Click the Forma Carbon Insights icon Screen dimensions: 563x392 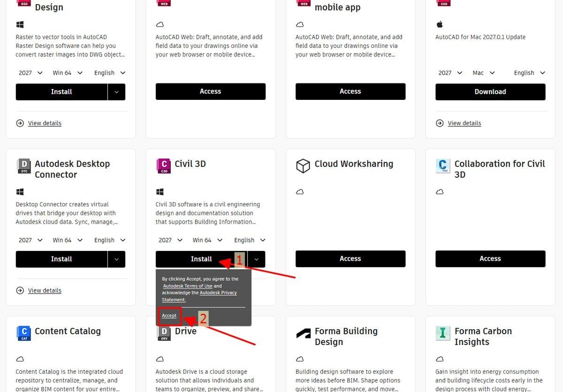pos(443,333)
